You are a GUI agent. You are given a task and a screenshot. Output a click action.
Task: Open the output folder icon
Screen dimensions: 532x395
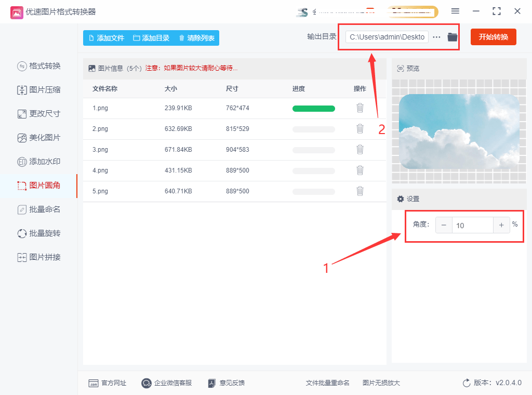tap(453, 37)
